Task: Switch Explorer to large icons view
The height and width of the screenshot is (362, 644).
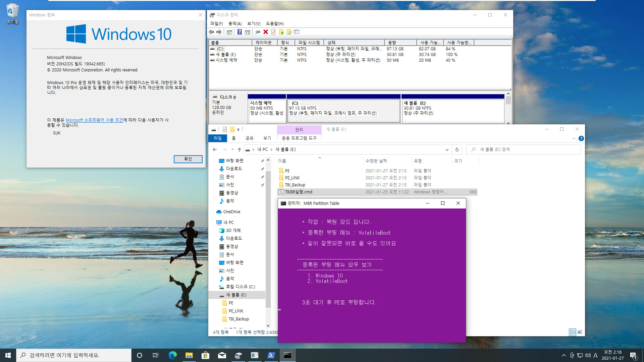Action: pyautogui.click(x=580, y=332)
